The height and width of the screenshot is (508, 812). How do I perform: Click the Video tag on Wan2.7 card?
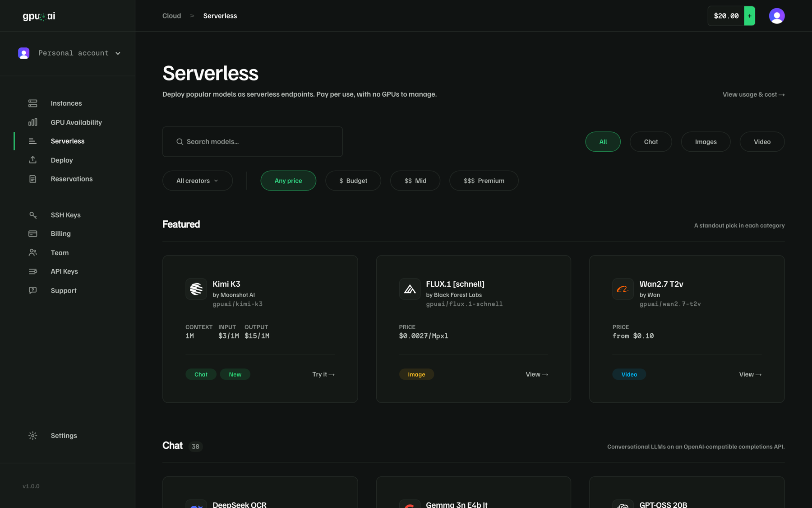tap(629, 374)
